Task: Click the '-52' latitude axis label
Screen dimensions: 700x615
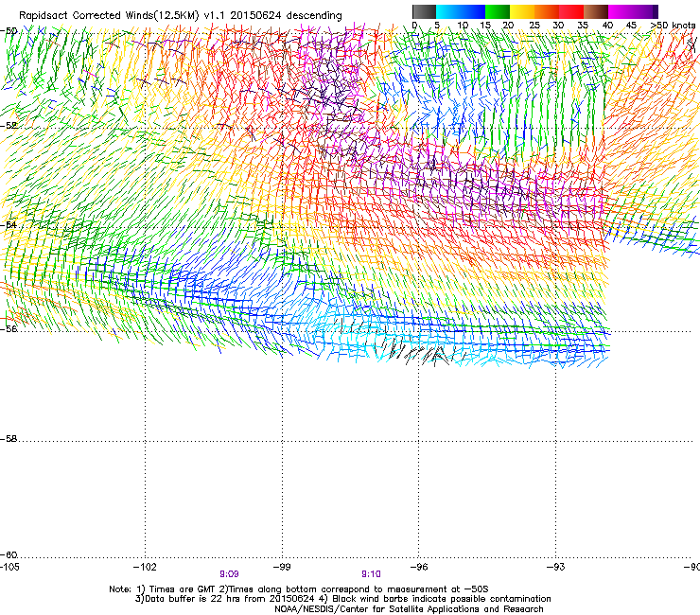Action: click(x=9, y=126)
